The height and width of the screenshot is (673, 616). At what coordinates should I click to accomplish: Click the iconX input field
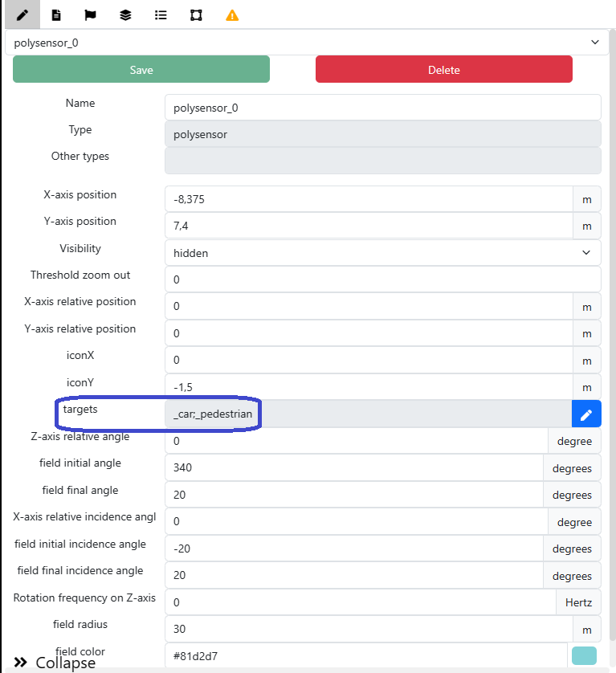coord(369,360)
